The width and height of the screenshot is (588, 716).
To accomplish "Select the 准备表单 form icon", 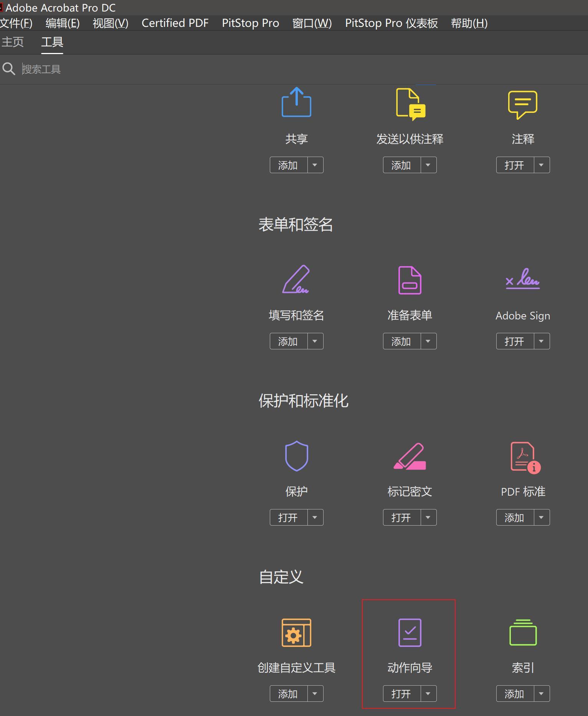I will pos(410,280).
